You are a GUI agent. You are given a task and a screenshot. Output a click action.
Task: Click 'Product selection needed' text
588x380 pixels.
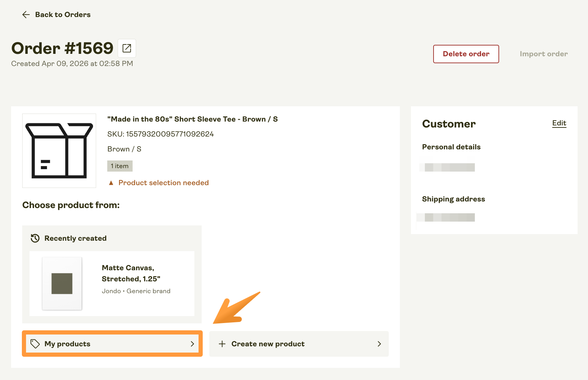(163, 183)
